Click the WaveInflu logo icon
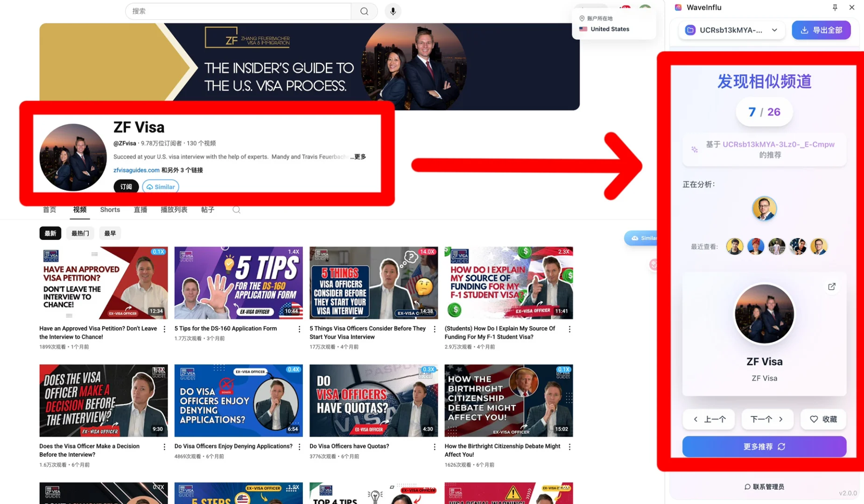Viewport: 864px width, 504px height. [x=678, y=7]
